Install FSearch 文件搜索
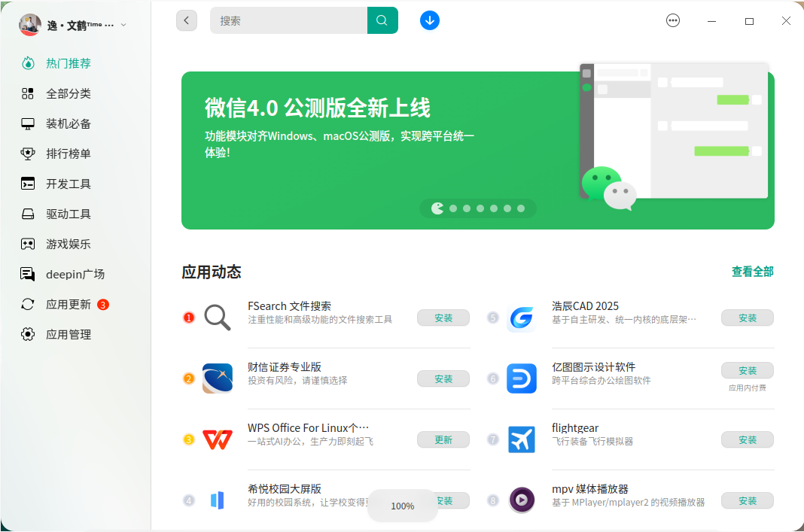Image resolution: width=804 pixels, height=532 pixels. click(x=443, y=318)
